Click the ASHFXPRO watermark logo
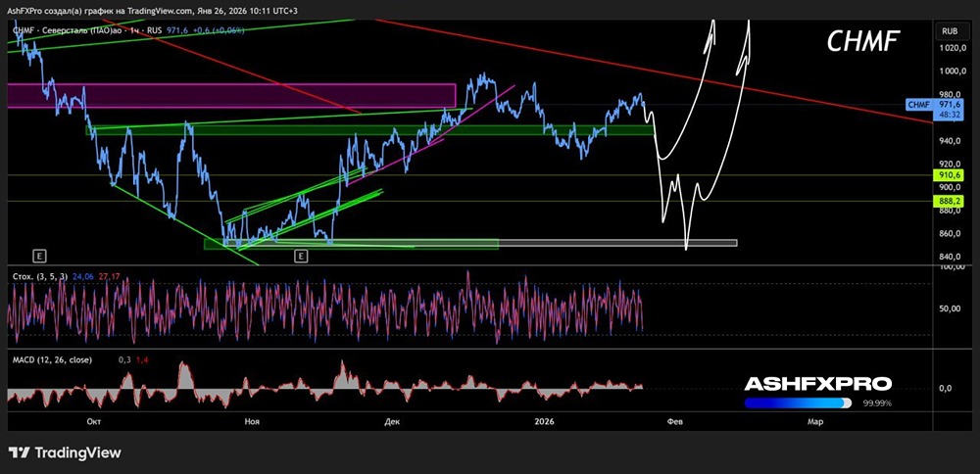The width and height of the screenshot is (980, 474). coord(818,384)
